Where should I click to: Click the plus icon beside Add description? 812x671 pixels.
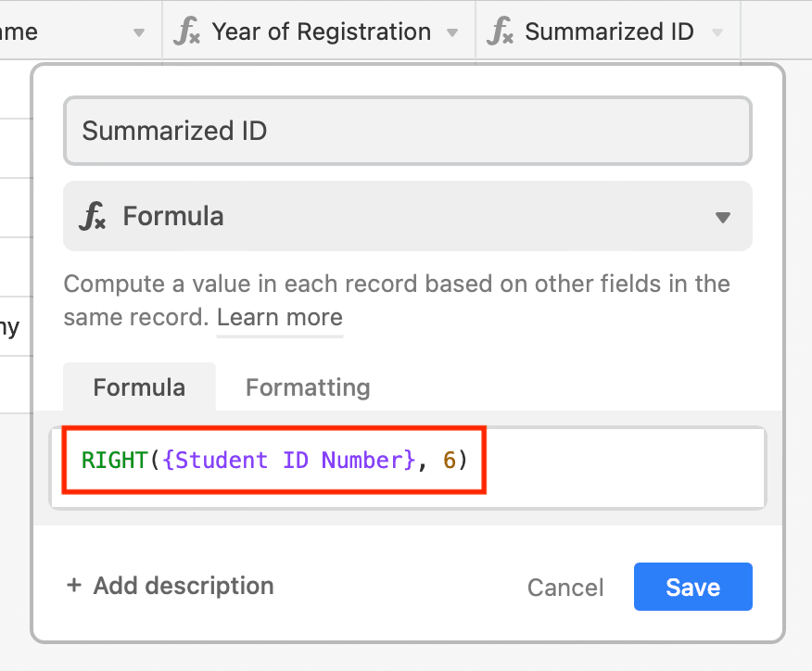pos(74,585)
